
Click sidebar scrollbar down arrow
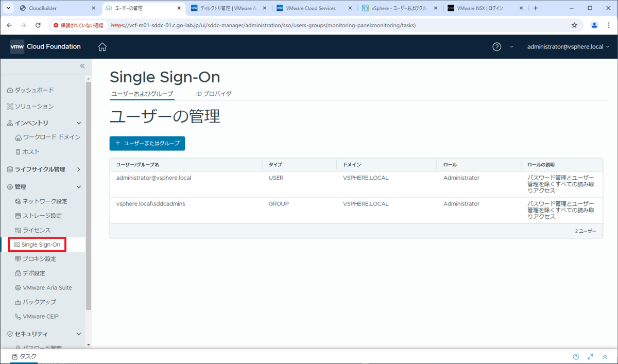pyautogui.click(x=88, y=344)
